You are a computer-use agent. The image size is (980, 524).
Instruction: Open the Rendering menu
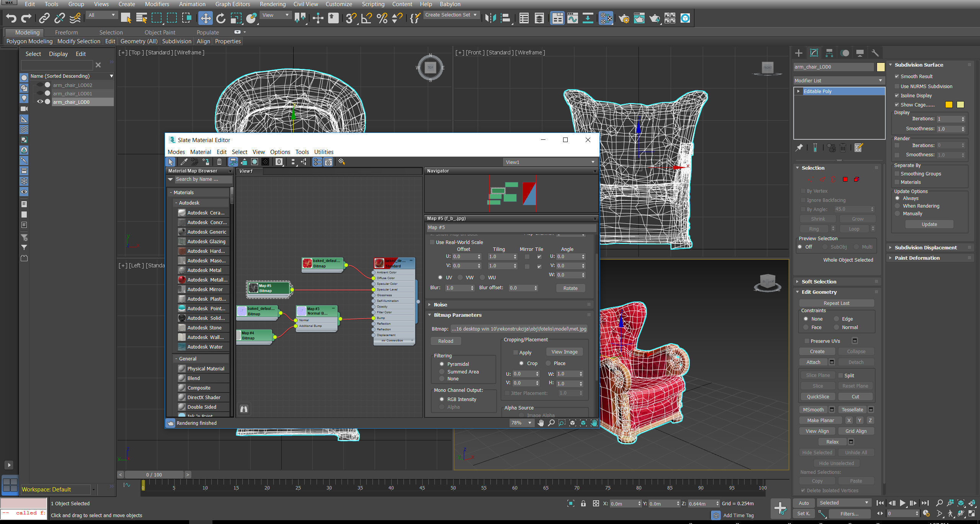(273, 4)
